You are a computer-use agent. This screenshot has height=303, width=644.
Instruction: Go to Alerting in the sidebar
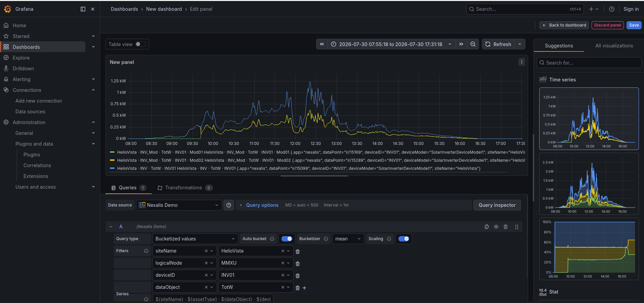(x=22, y=79)
